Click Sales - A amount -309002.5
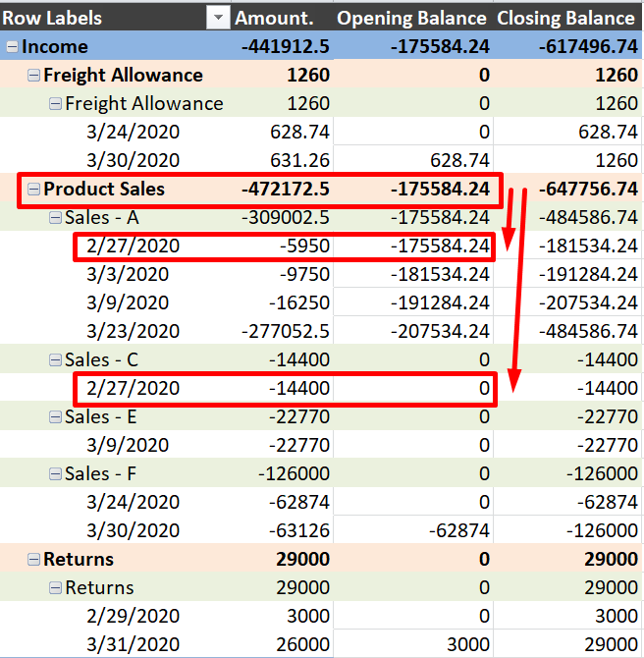Viewport: 644px width, 658px height. (x=286, y=217)
